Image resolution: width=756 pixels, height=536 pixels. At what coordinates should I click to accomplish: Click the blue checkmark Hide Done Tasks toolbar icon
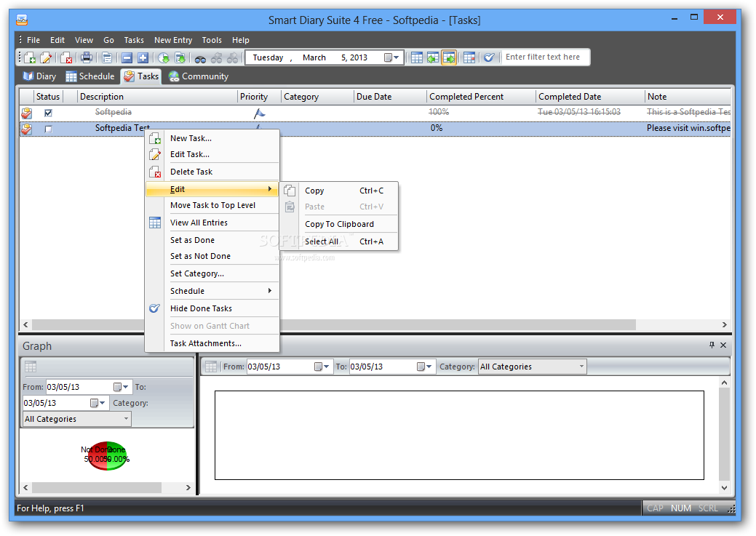point(489,57)
